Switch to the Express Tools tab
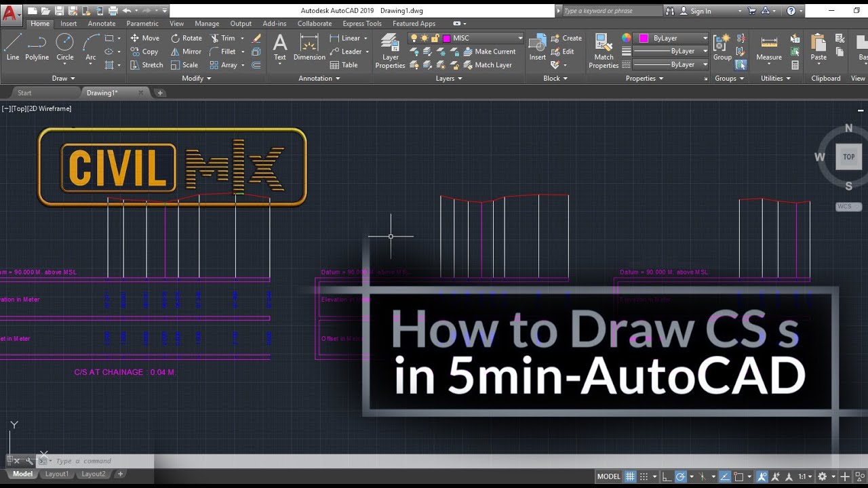This screenshot has width=868, height=488. tap(362, 24)
